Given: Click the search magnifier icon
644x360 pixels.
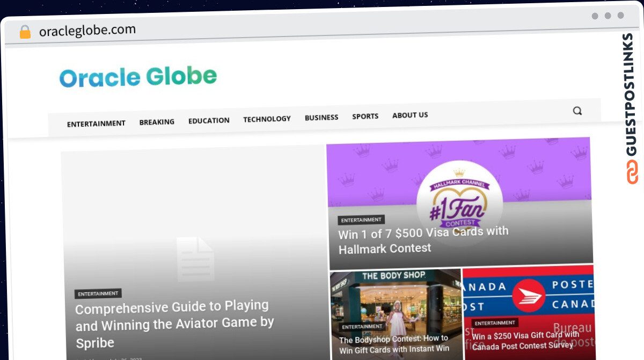Looking at the screenshot, I should tap(577, 111).
